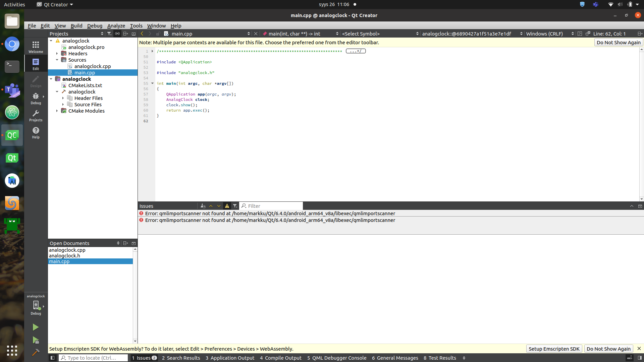Toggle the left sidebar visibility
This screenshot has width=644, height=362.
52,358
